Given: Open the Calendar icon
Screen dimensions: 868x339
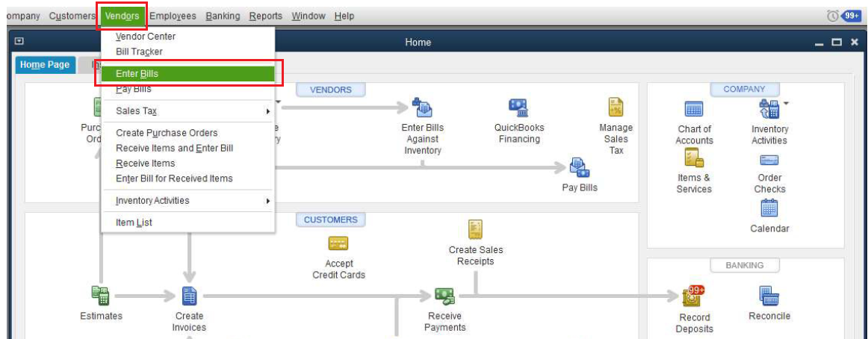Looking at the screenshot, I should click(x=769, y=208).
